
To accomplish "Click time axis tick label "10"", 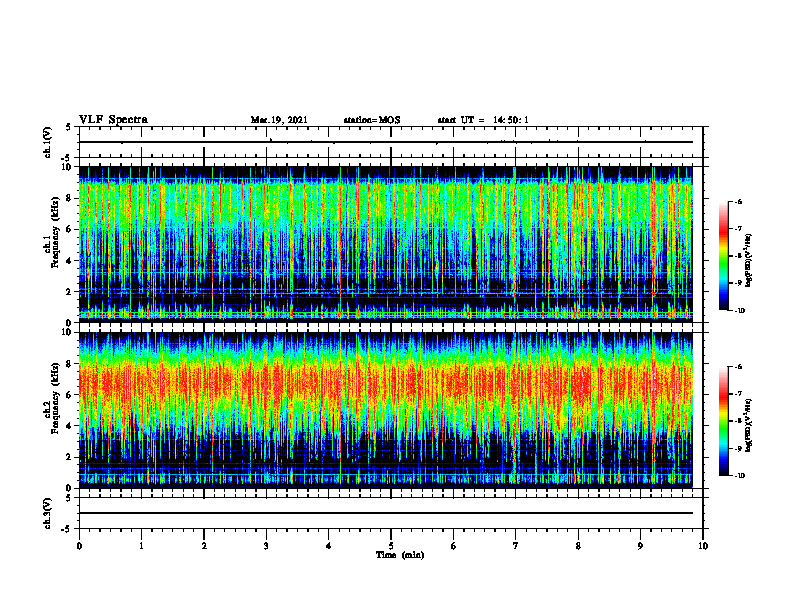I will (703, 546).
